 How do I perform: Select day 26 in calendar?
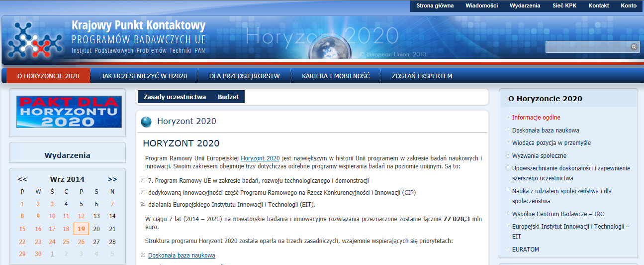81,242
